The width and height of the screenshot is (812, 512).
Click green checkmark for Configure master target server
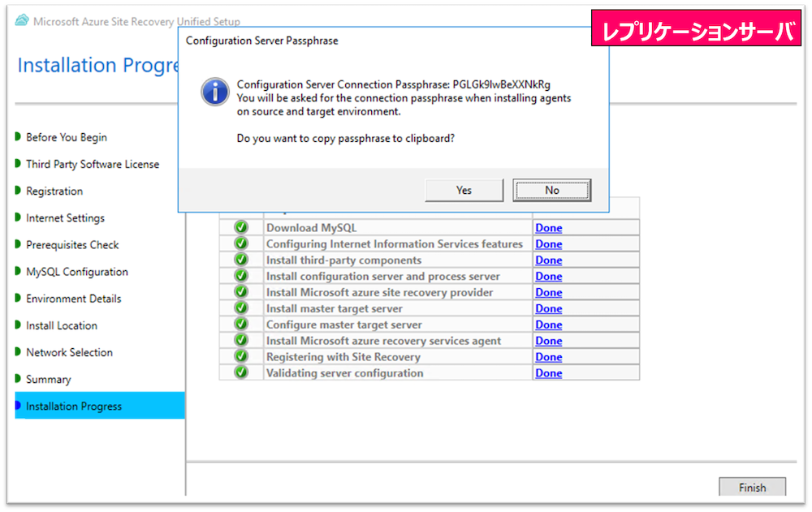coord(241,325)
